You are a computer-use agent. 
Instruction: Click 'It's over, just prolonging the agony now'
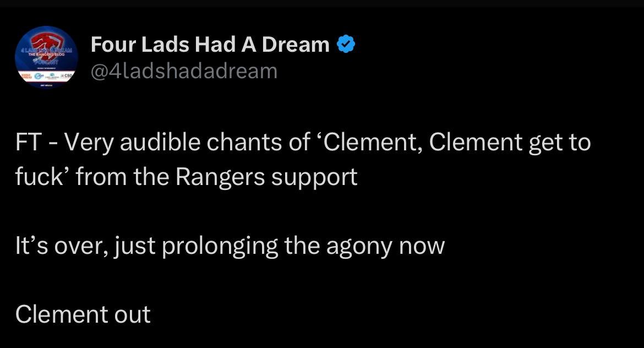(230, 246)
